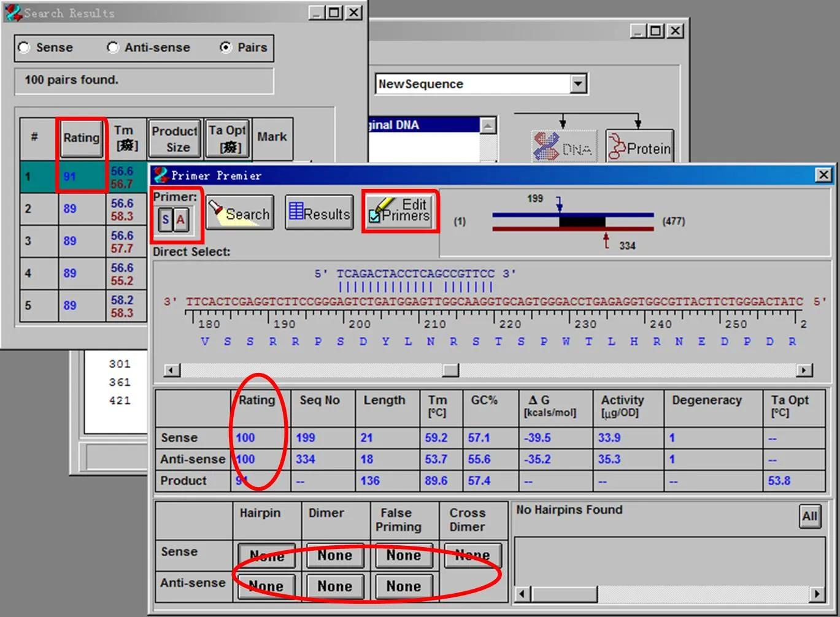Click the hairpin pane scroll right arrow
This screenshot has height=617, width=840.
tap(817, 594)
